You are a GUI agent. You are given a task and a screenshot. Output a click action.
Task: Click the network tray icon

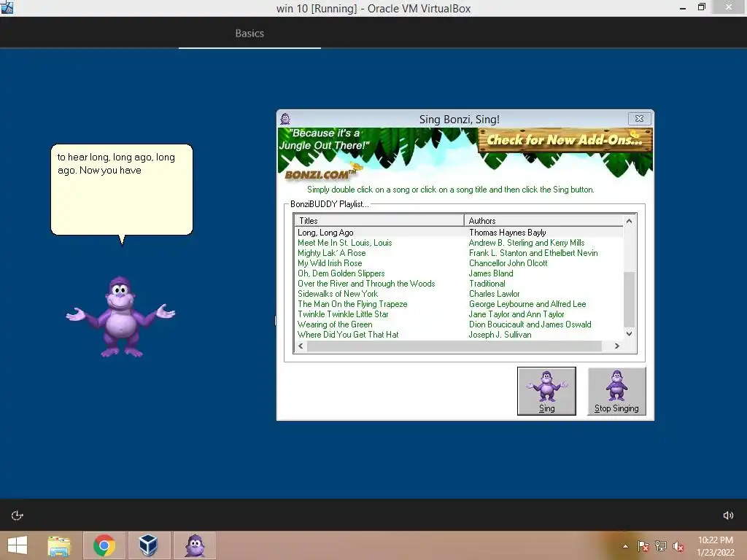point(661,546)
